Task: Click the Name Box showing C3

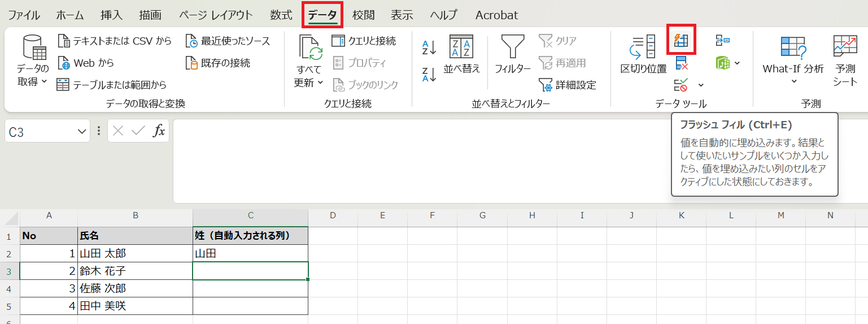Action: tap(40, 132)
